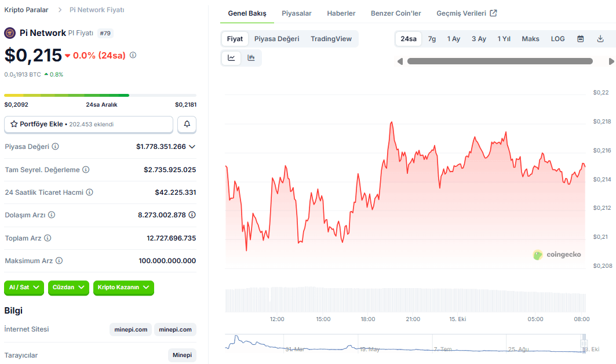Show info for Tam Seyrel. Değerleme
Viewport: 616px width, 364px height.
coord(86,169)
